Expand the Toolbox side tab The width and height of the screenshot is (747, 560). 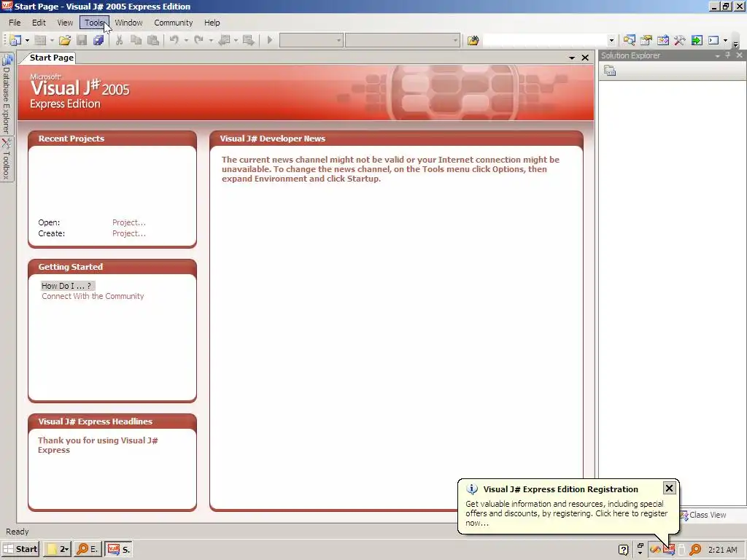coord(6,159)
